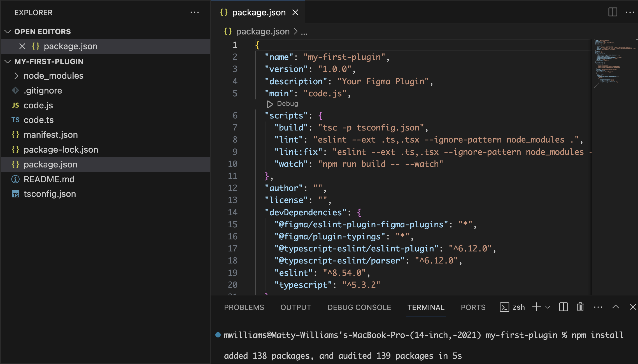Click the package.json editor tab label
This screenshot has height=364, width=638.
(259, 12)
